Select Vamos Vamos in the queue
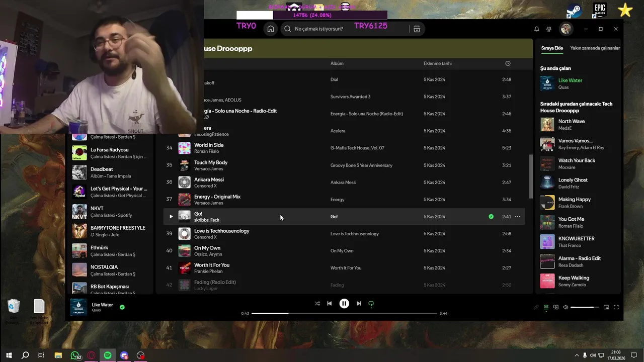The image size is (644, 362). 579,144
